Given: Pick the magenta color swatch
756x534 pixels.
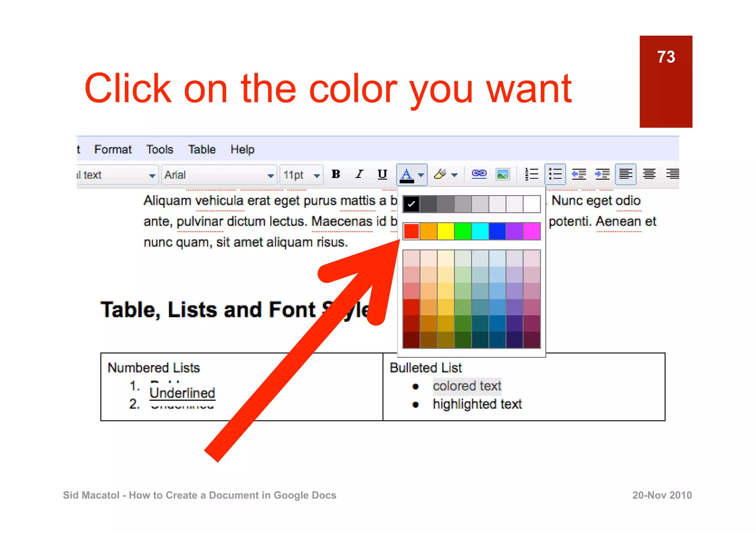Looking at the screenshot, I should click(x=532, y=231).
